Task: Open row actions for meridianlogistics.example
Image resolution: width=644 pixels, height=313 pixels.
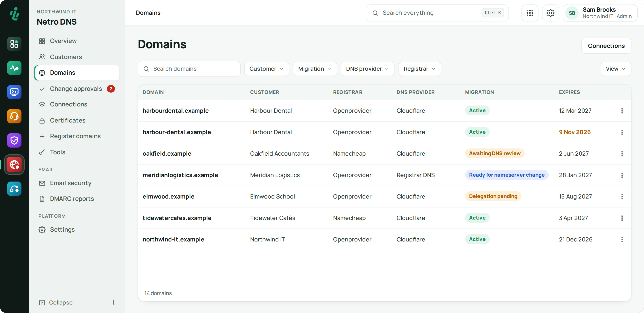Action: pos(622,175)
